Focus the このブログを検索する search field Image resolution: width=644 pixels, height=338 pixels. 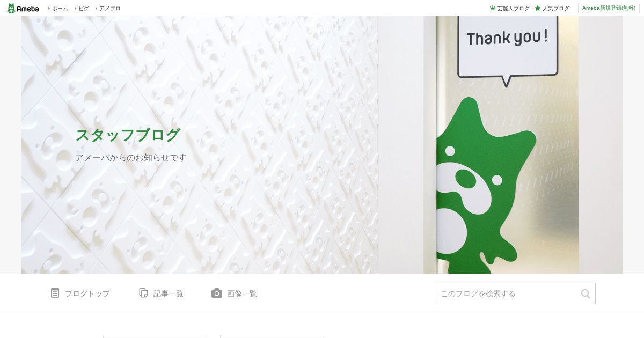tap(515, 293)
